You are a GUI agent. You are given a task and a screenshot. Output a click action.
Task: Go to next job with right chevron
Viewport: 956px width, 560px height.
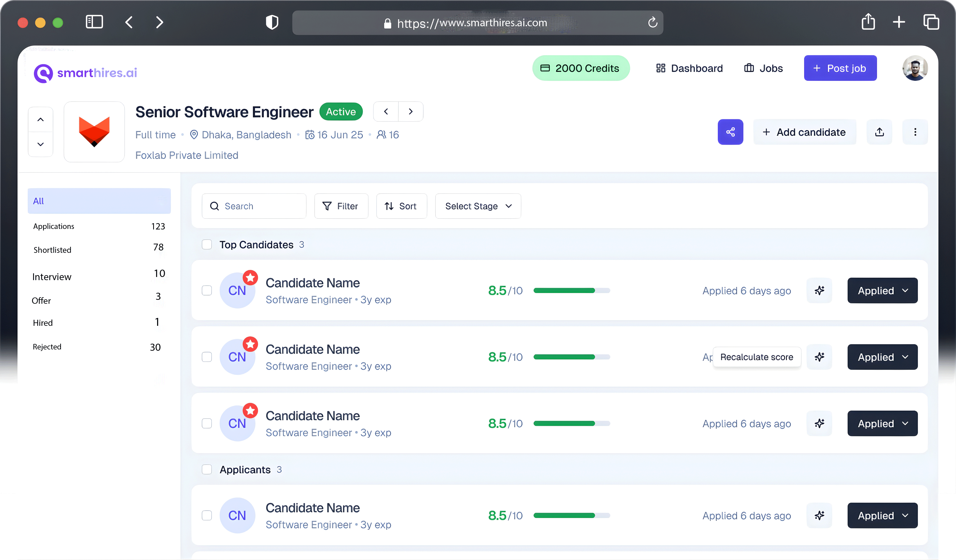[x=410, y=112]
